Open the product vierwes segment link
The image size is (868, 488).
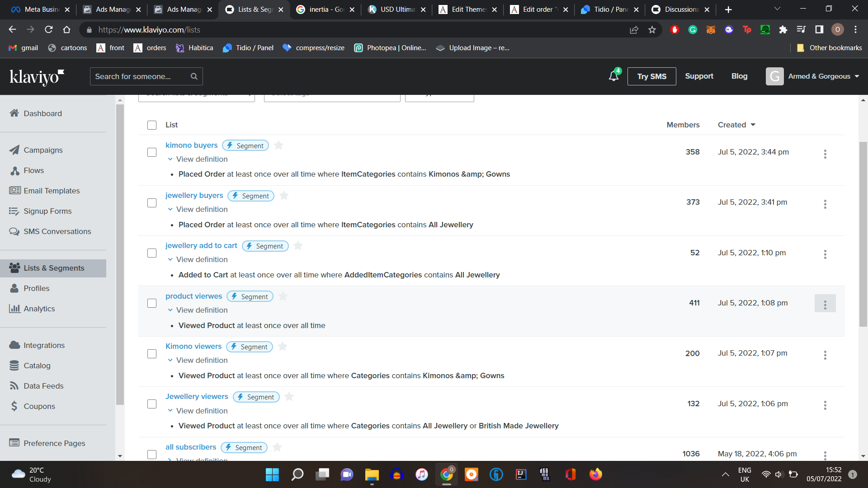pos(193,296)
